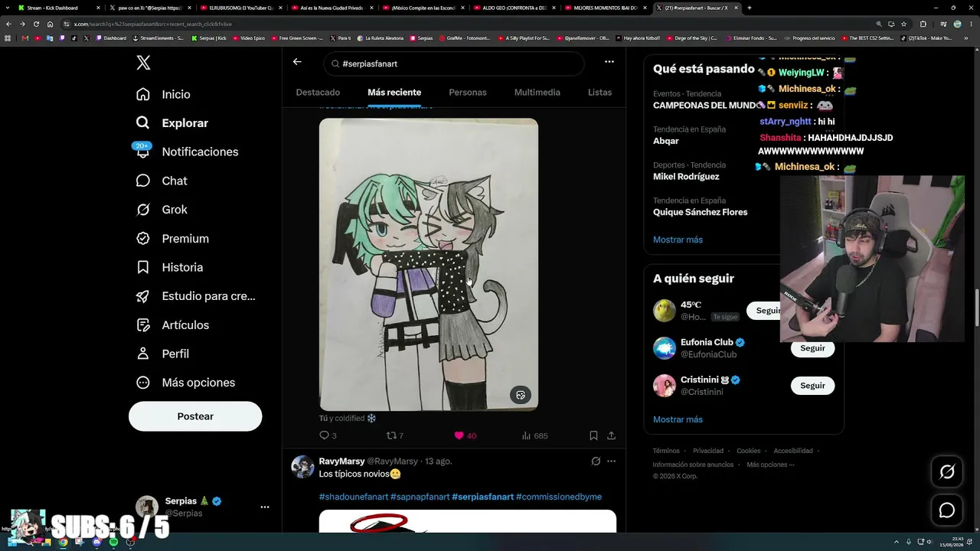Follow Cristinini

pyautogui.click(x=812, y=386)
